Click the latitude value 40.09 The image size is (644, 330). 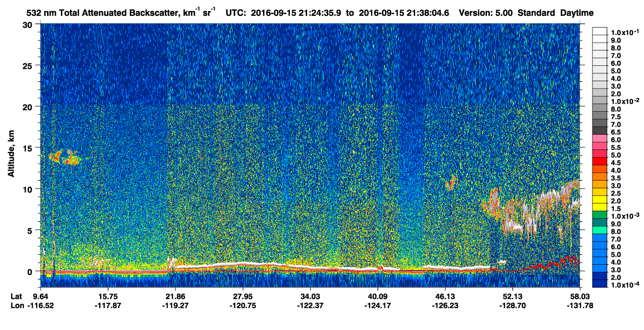click(x=377, y=296)
